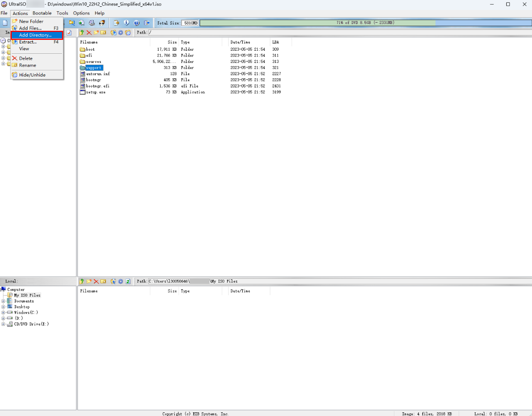The image size is (532, 416).
Task: Click the disc with green arrow toolbar icon
Action: coord(81,23)
